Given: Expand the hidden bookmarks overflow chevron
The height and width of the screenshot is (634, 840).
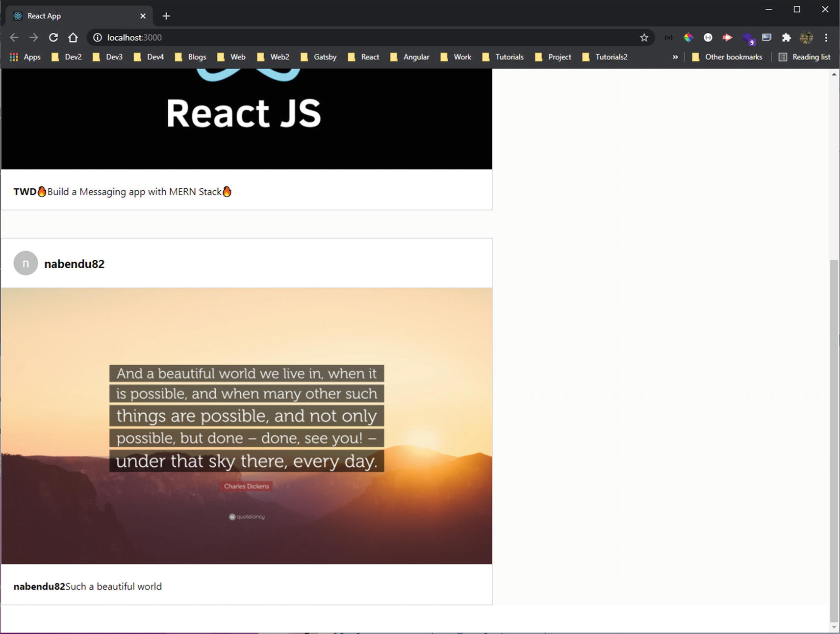Looking at the screenshot, I should (x=675, y=57).
